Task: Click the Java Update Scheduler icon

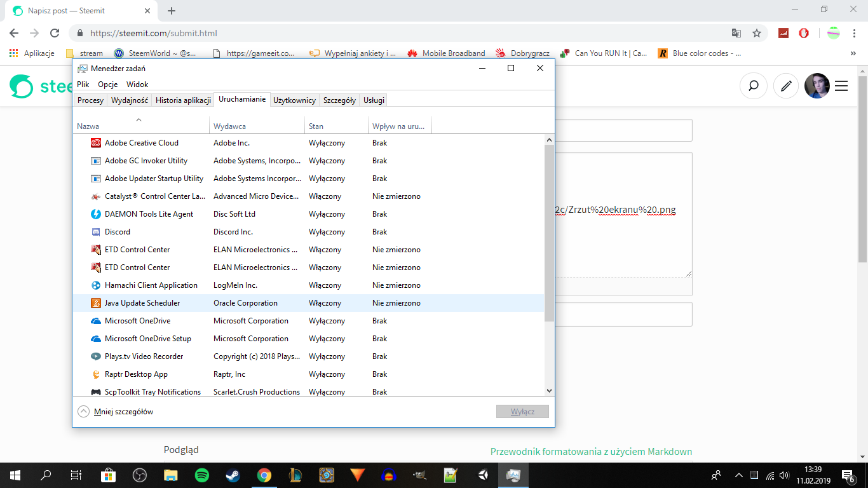Action: click(96, 303)
